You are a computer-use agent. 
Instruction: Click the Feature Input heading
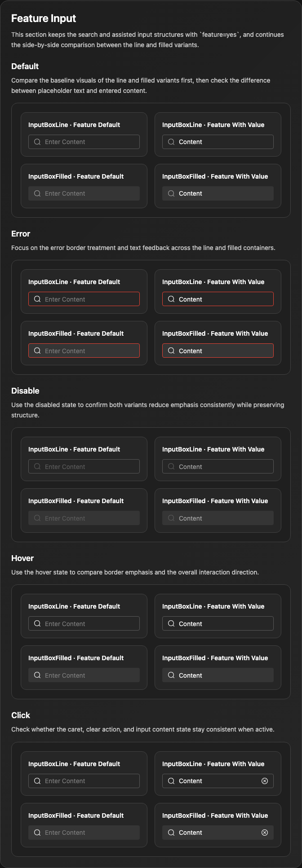pos(44,18)
